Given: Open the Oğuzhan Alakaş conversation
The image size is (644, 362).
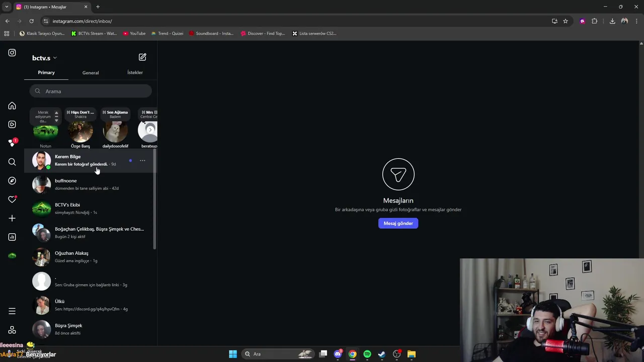Looking at the screenshot, I should 91,257.
